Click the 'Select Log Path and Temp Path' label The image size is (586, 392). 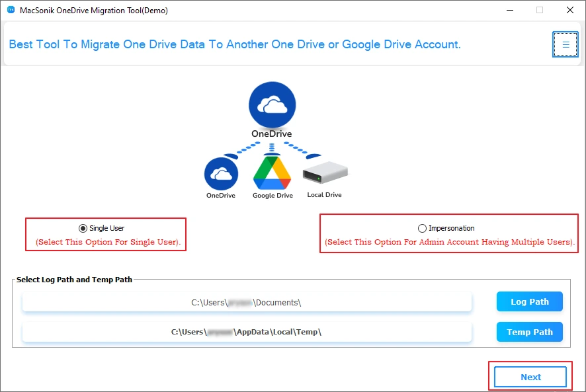(74, 280)
